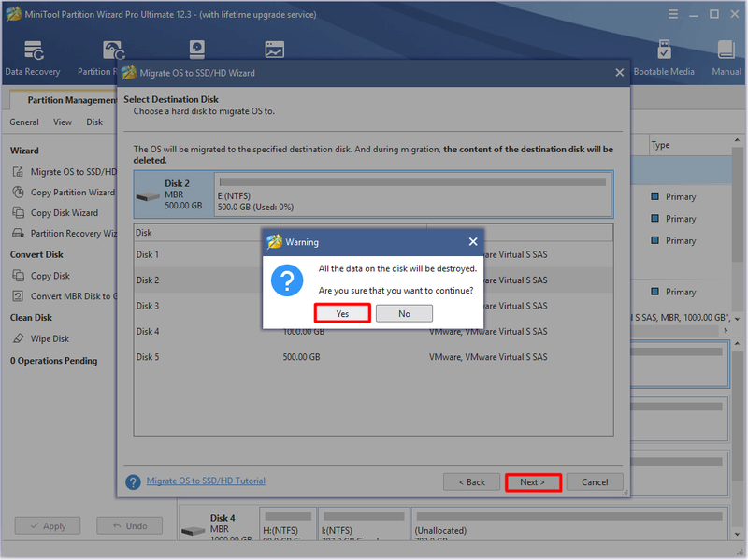748x560 pixels.
Task: Open Data Recovery from the toolbar
Action: tap(33, 58)
